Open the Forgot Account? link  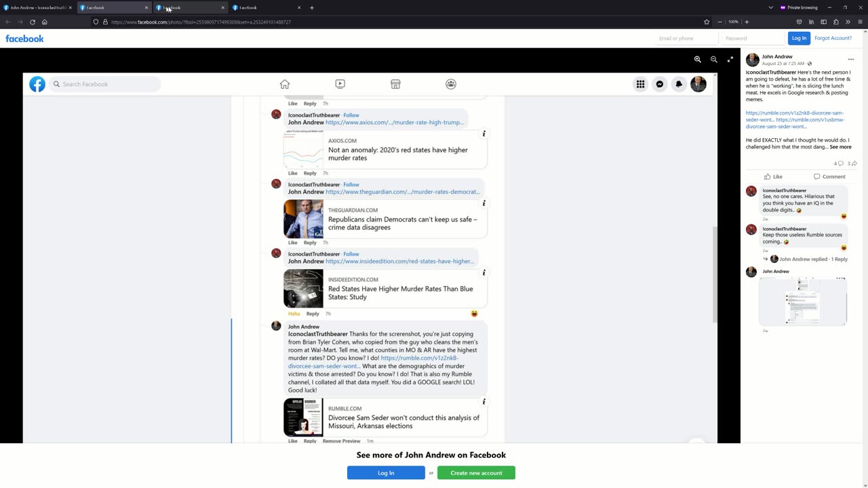[833, 38]
